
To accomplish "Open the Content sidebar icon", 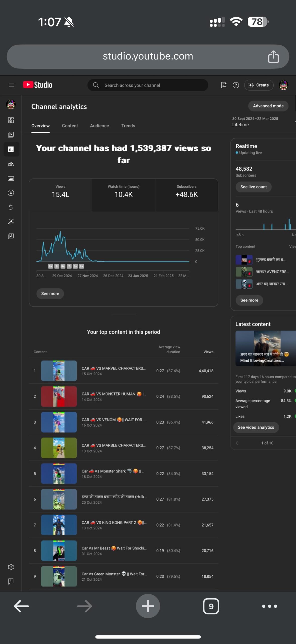I will point(11,135).
